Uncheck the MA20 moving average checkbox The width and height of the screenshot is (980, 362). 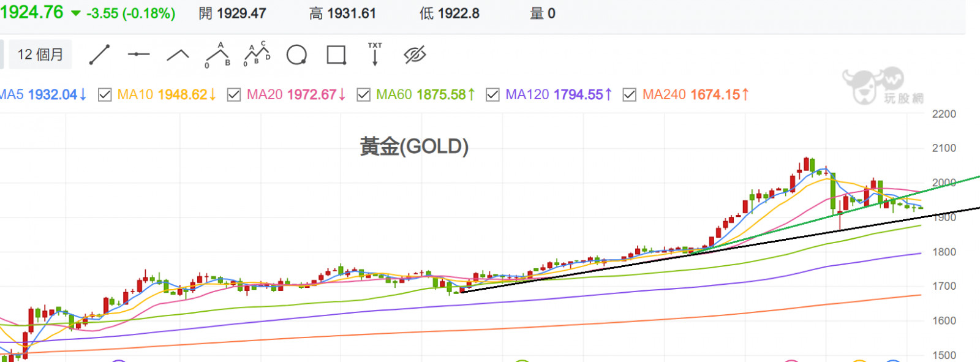(x=234, y=95)
